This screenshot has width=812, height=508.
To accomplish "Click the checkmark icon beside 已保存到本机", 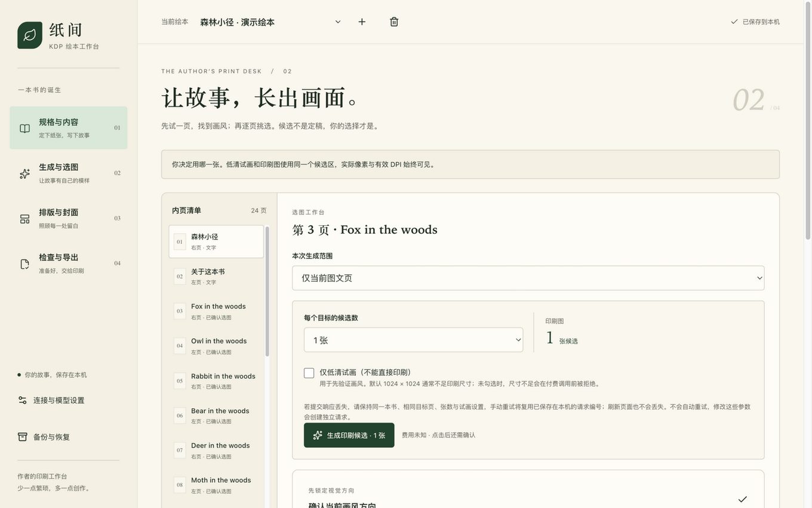I will click(x=734, y=22).
